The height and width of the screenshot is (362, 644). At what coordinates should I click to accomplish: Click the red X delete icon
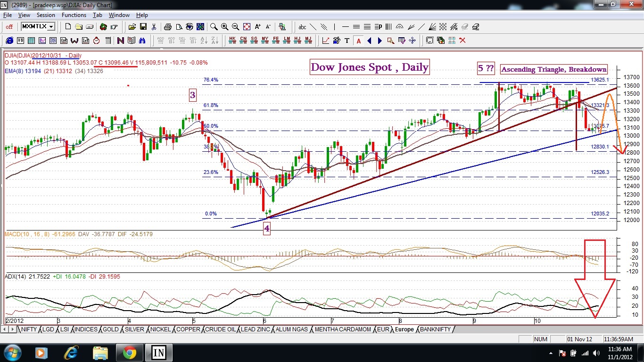click(x=462, y=41)
